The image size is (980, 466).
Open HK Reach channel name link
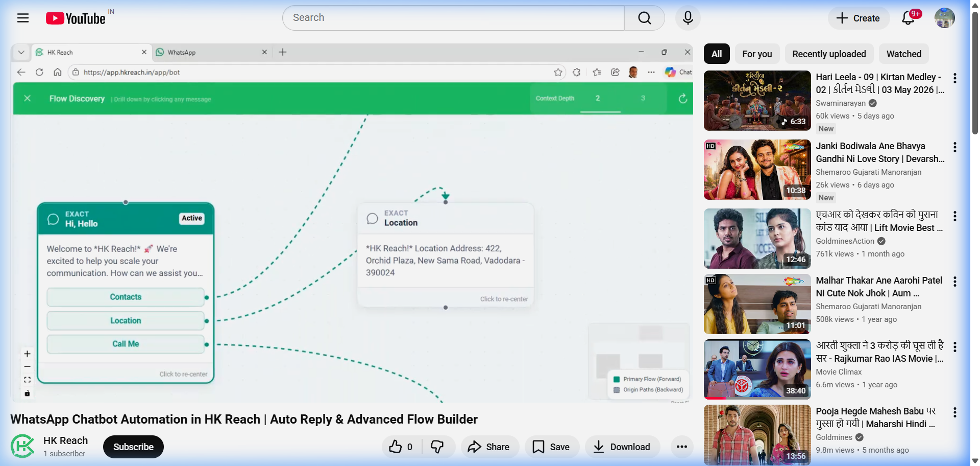(65, 440)
